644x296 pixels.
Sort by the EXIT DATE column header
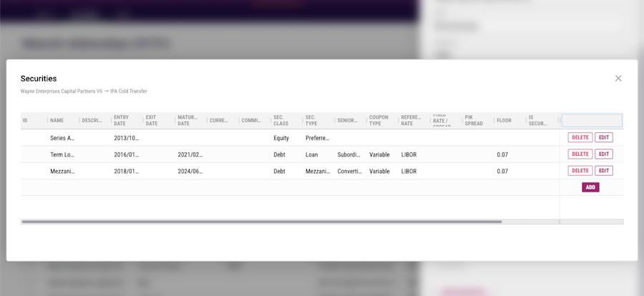pos(152,120)
